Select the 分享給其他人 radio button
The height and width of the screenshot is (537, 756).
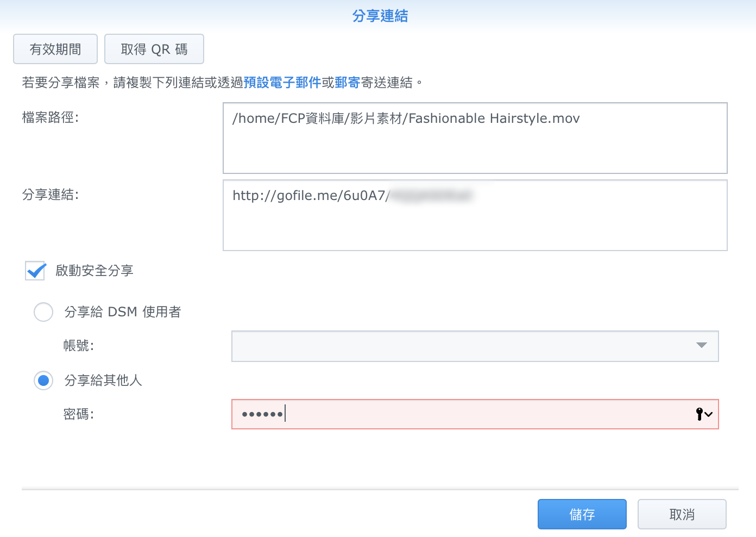coord(43,380)
